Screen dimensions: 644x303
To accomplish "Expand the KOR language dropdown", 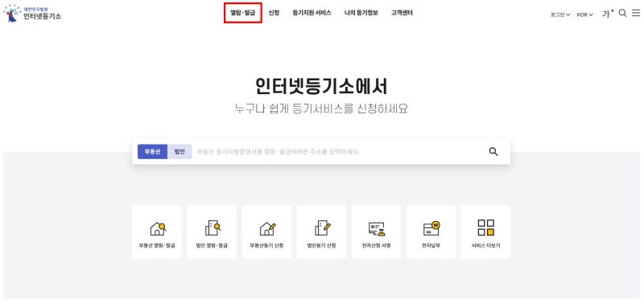I will coord(585,14).
